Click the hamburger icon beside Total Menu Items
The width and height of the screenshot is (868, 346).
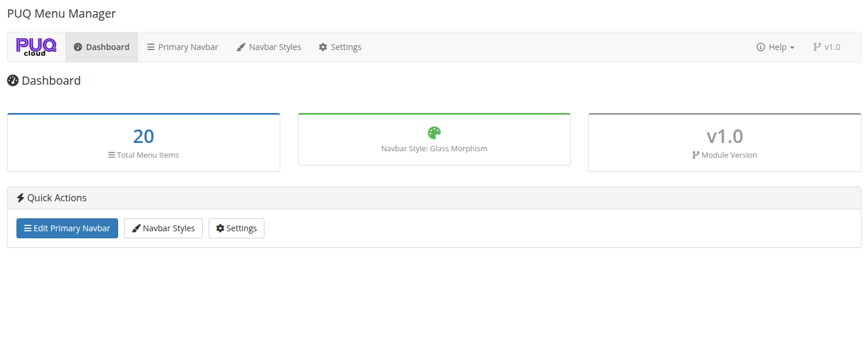[111, 155]
